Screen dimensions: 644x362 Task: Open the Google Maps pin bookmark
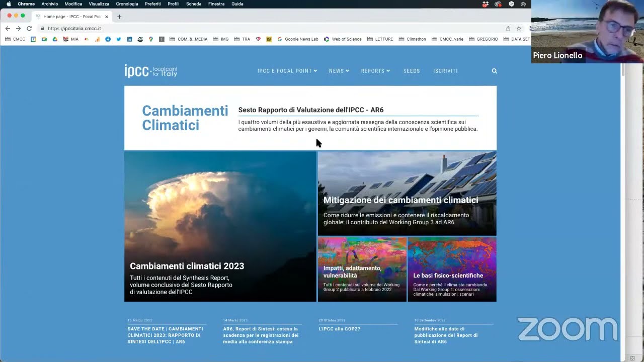(x=150, y=39)
